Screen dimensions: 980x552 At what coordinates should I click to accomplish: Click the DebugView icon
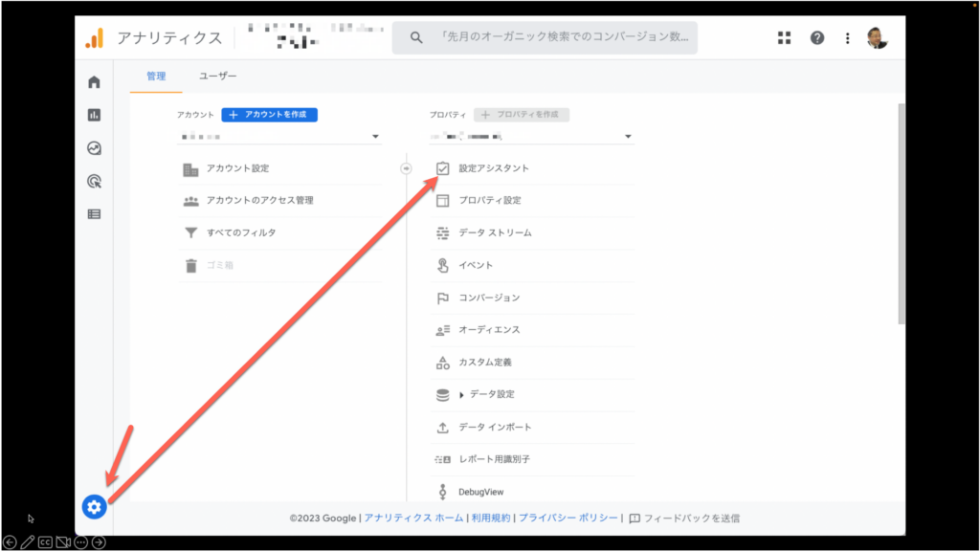tap(442, 492)
